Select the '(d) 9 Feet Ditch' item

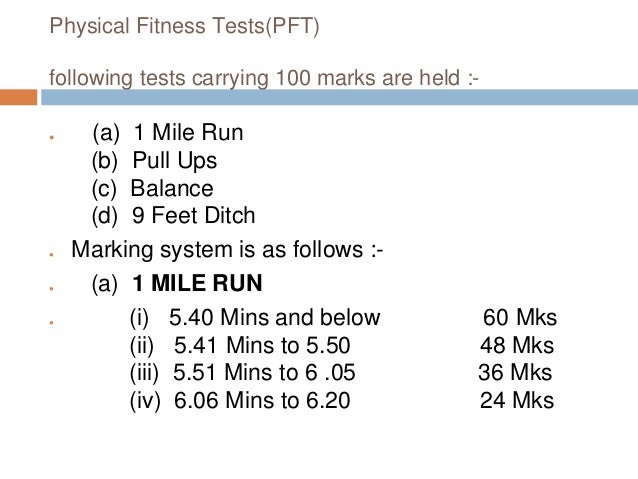[x=173, y=216]
